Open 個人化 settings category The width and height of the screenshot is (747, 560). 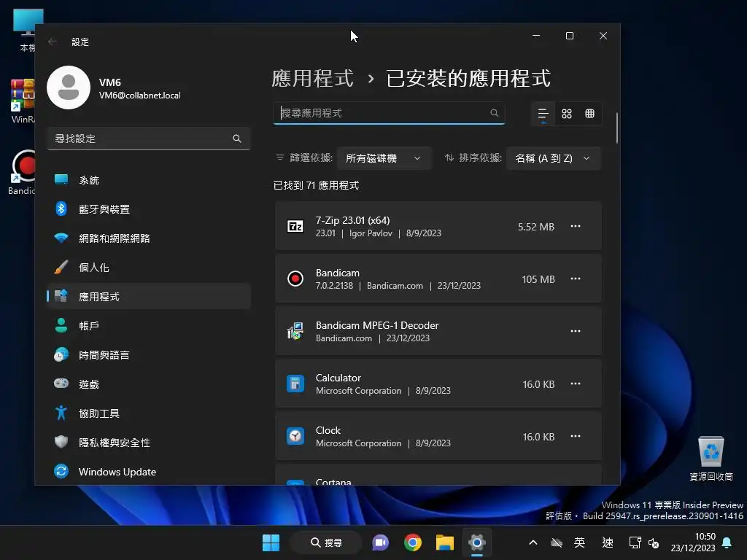[149, 268]
